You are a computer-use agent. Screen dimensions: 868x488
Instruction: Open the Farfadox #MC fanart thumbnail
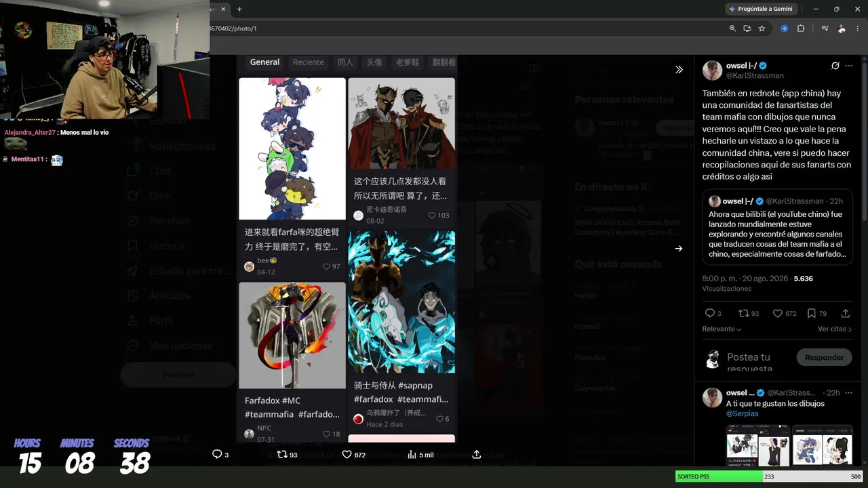click(292, 335)
